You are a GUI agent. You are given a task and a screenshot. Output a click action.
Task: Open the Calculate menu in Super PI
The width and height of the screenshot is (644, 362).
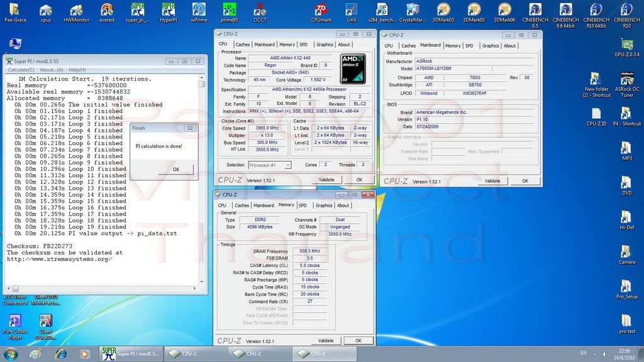(21, 70)
